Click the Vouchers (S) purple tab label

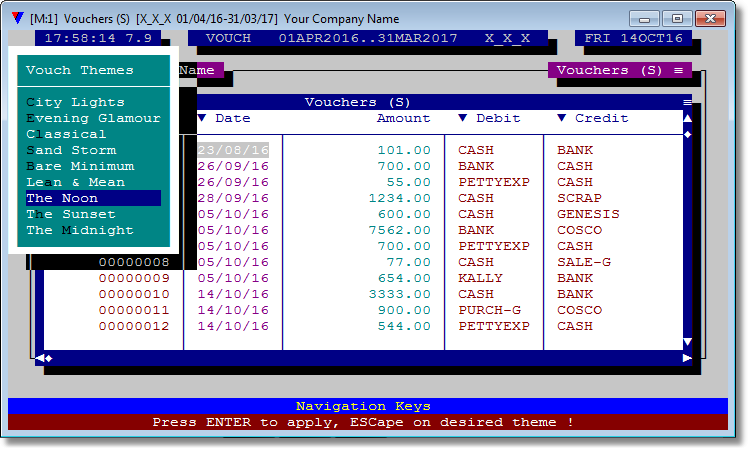[620, 70]
